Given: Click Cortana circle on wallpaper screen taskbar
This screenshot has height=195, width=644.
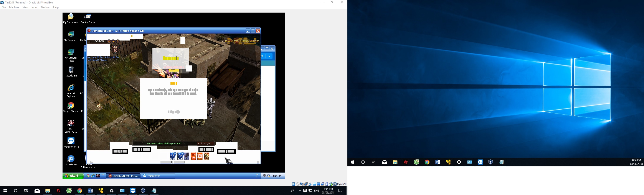Looking at the screenshot, I should 363,162.
